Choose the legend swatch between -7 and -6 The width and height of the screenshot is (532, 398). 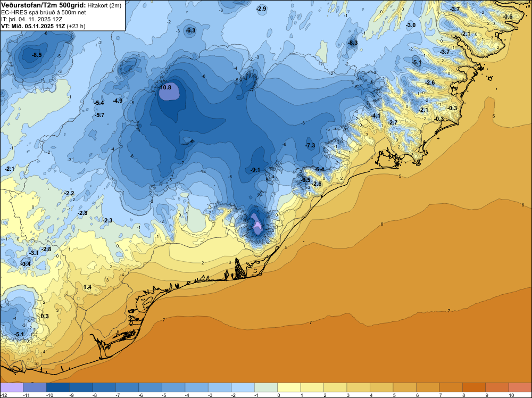pos(127,387)
